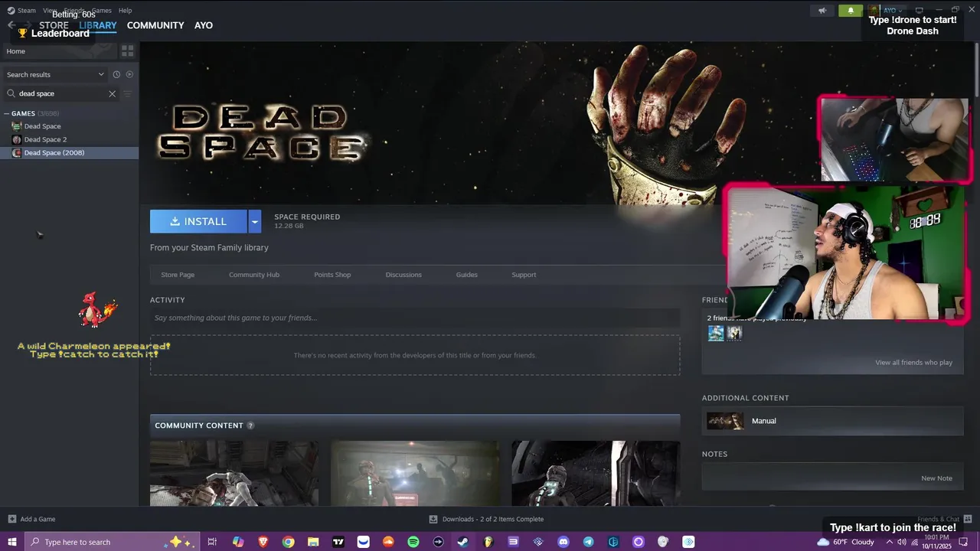Open Brave browser from the taskbar

[263, 542]
